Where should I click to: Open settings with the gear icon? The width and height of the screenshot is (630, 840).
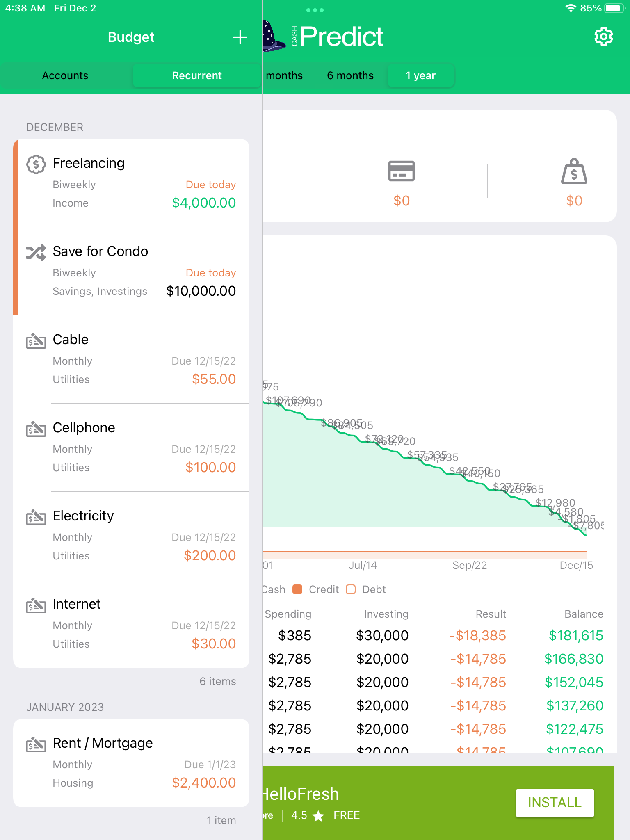(x=603, y=37)
